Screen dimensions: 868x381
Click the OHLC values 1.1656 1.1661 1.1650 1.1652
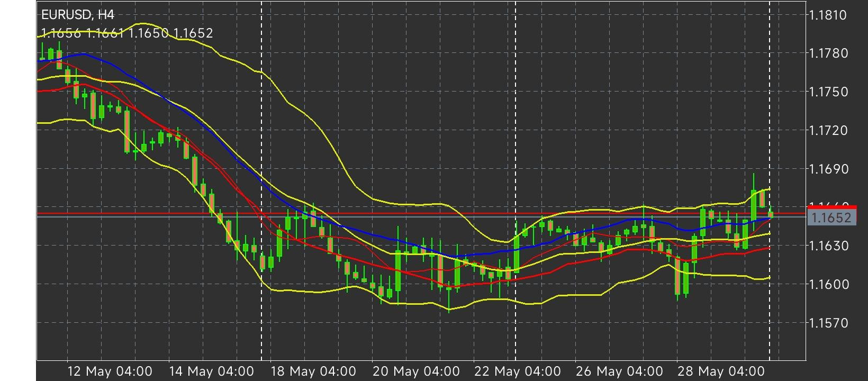coord(127,33)
